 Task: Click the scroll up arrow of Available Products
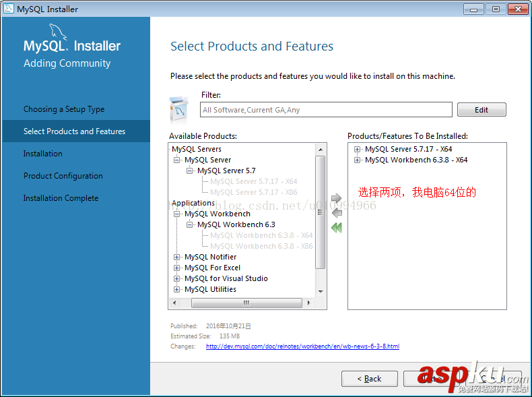pos(321,150)
